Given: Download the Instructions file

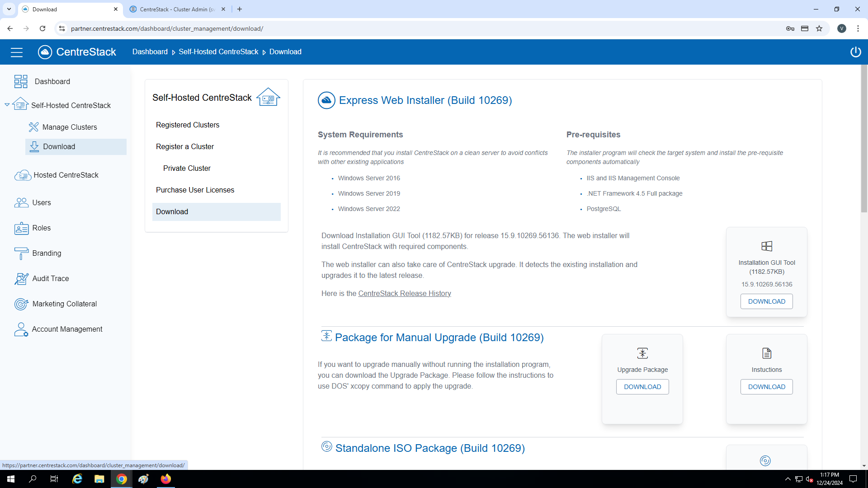Looking at the screenshot, I should (767, 387).
